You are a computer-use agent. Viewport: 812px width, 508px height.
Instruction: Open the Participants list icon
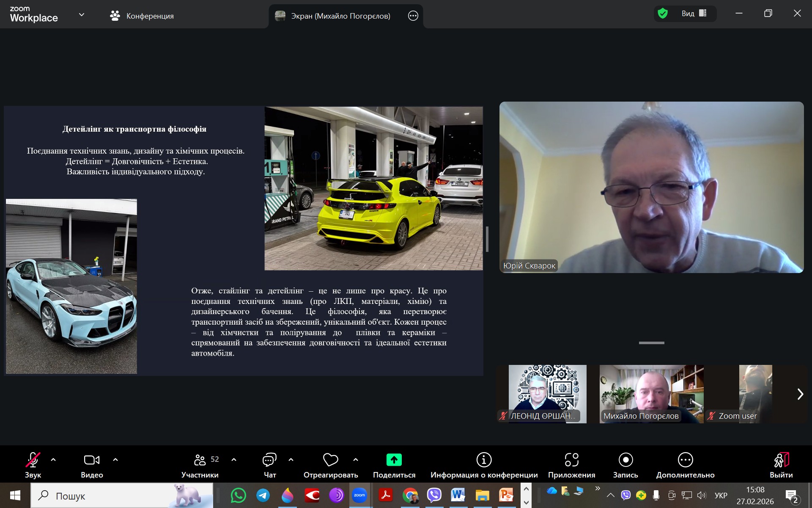(x=200, y=460)
